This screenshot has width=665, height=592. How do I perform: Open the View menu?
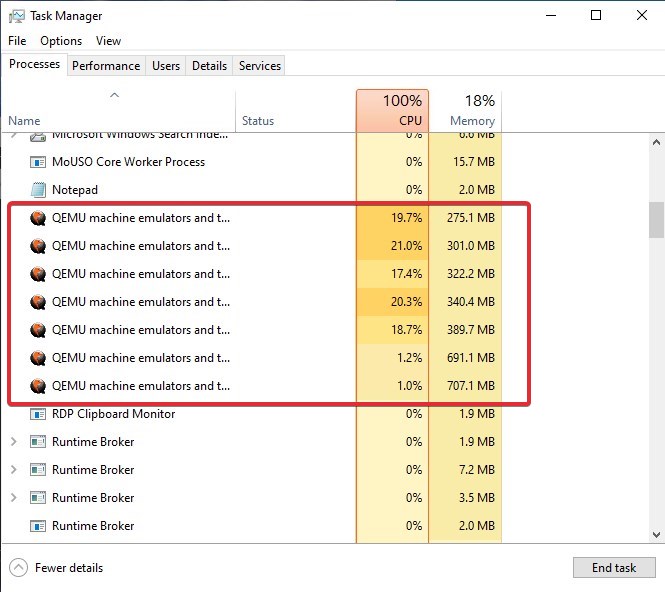(108, 41)
